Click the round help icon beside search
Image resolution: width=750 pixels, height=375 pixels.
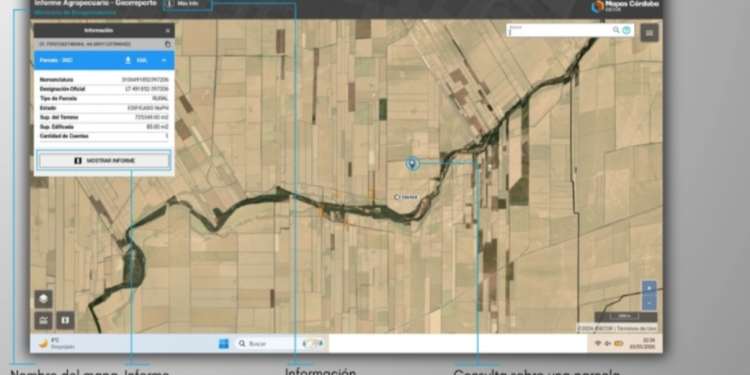pyautogui.click(x=627, y=30)
